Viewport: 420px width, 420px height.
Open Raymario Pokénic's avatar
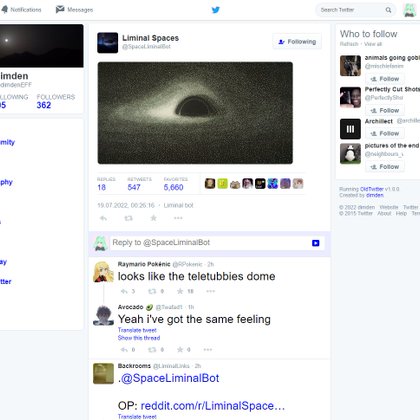103,272
